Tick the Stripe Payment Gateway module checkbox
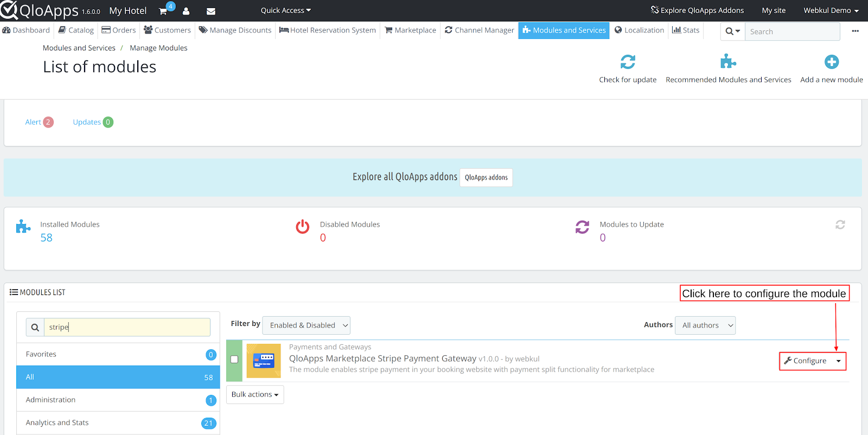 pyautogui.click(x=234, y=359)
